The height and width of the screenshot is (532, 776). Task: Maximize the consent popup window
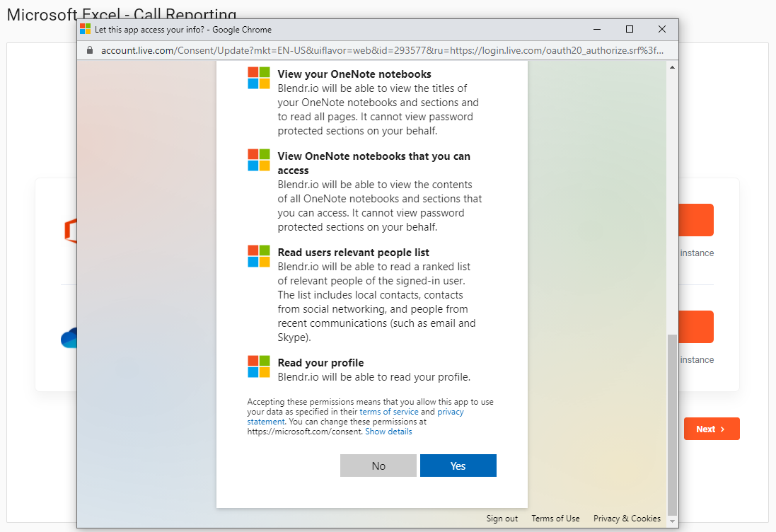tap(630, 29)
